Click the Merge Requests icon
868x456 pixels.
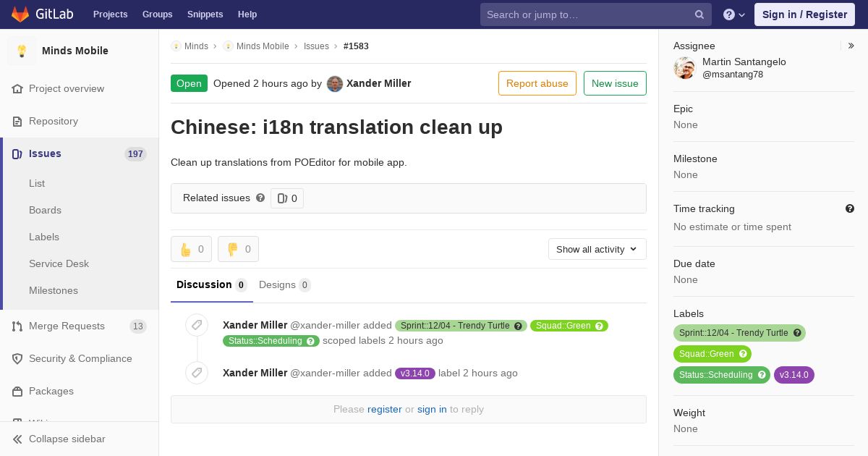point(17,326)
